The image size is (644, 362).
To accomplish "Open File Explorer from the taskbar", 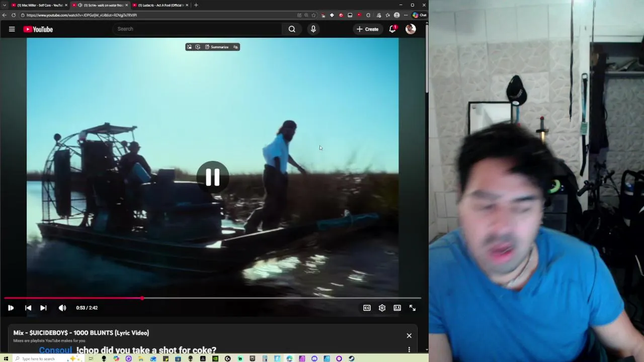I will [141, 358].
